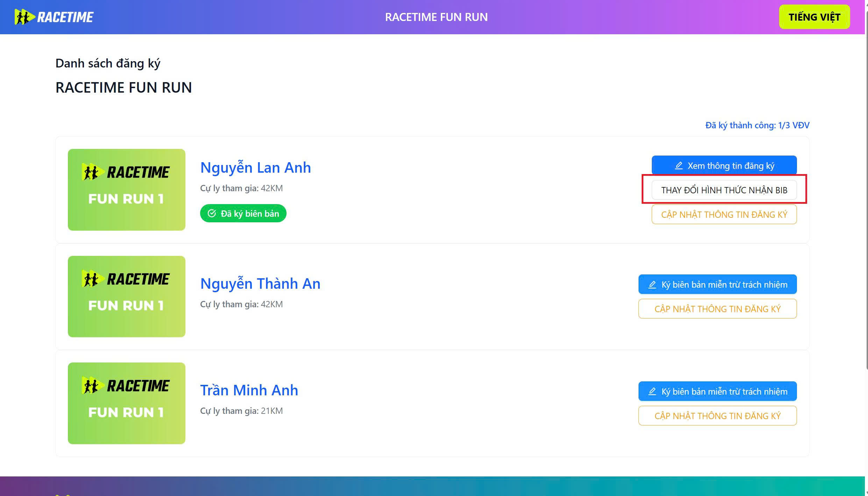Select THAY ĐỔI HÌNH THỨC NHẬN BIB button
The image size is (868, 496).
pos(724,190)
